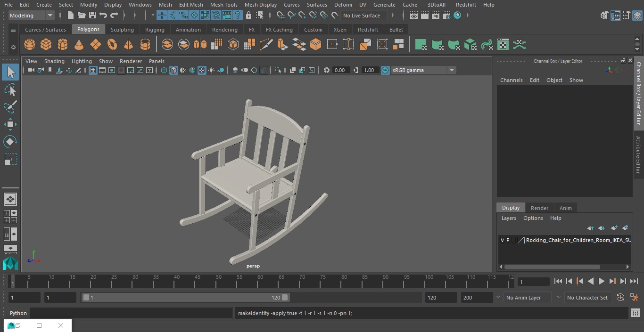Open the Mesh Tools menu
The image size is (644, 332).
(223, 5)
